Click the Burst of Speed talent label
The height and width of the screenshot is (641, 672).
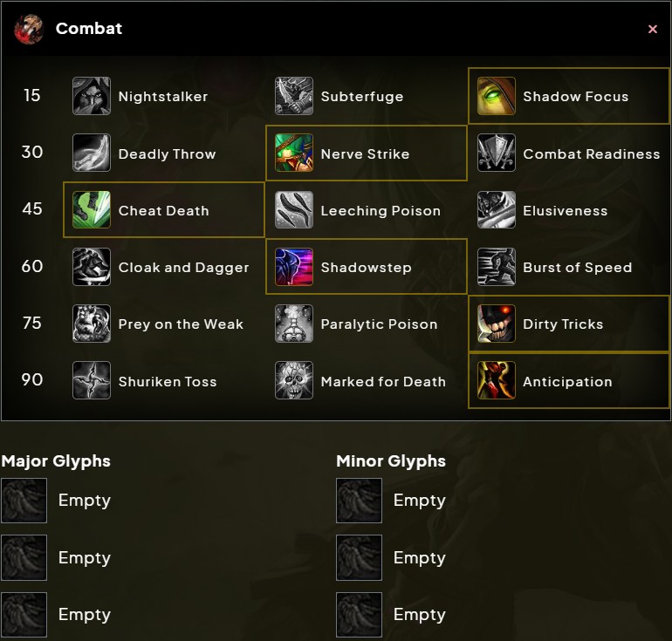(577, 267)
